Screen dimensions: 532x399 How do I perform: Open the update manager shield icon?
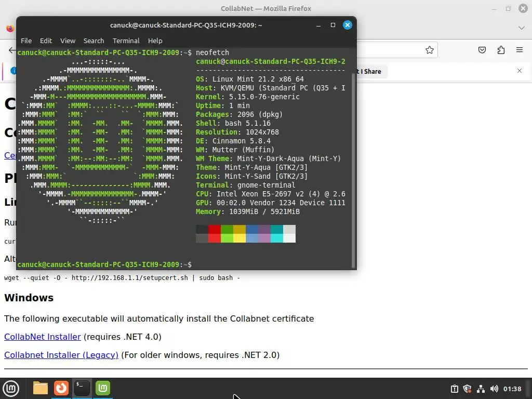click(x=467, y=389)
